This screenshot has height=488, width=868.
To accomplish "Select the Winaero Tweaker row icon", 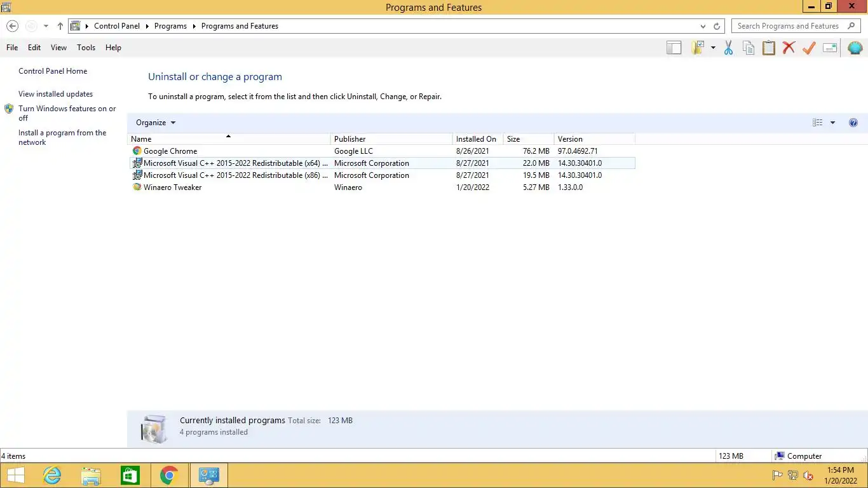I will 137,187.
